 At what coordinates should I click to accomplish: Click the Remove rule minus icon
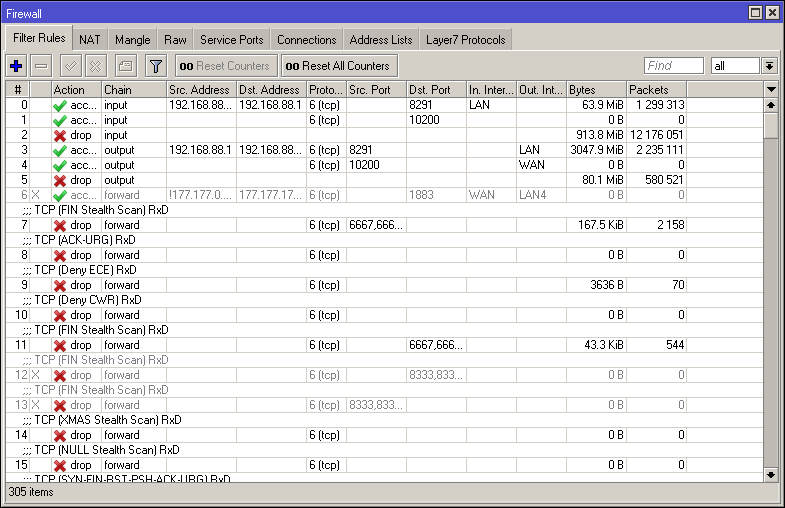tap(41, 66)
